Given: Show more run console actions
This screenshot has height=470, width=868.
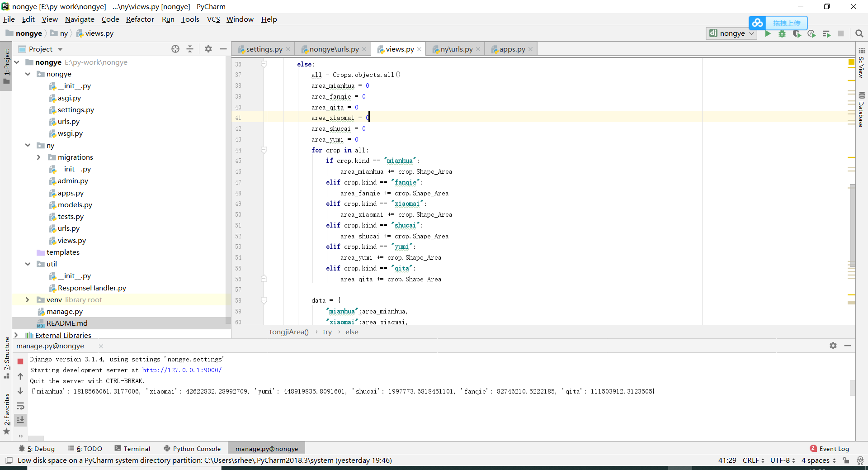Looking at the screenshot, I should click(20, 436).
